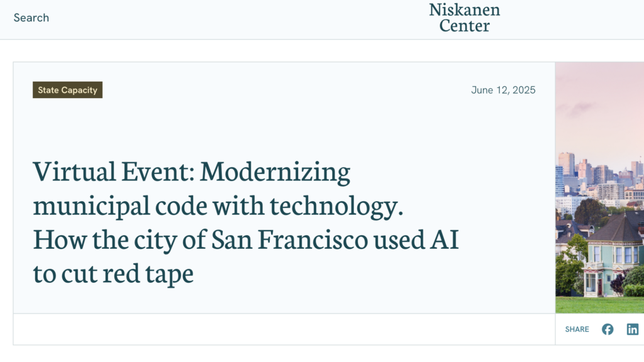The height and width of the screenshot is (362, 644).
Task: Click the word "Center" in the logo
Action: pyautogui.click(x=465, y=26)
